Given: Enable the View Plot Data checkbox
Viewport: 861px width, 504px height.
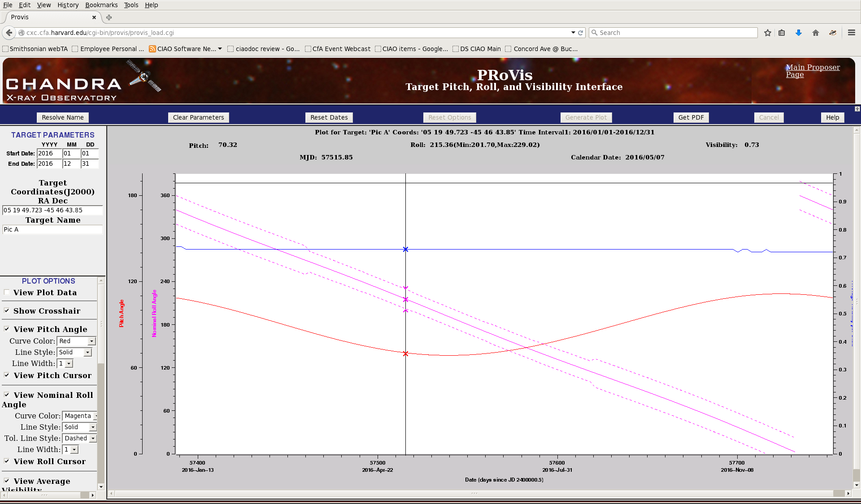Looking at the screenshot, I should (7, 293).
